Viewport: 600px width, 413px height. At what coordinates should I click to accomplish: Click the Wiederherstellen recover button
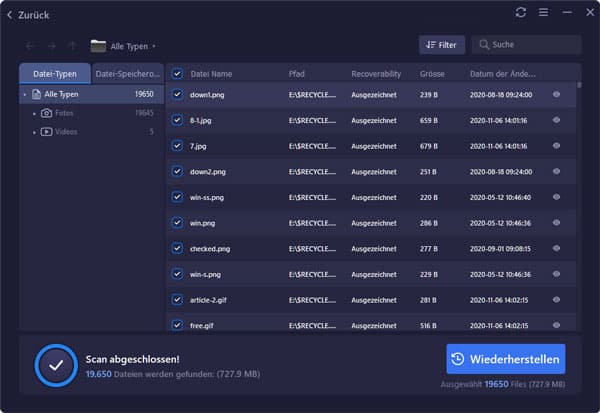505,359
